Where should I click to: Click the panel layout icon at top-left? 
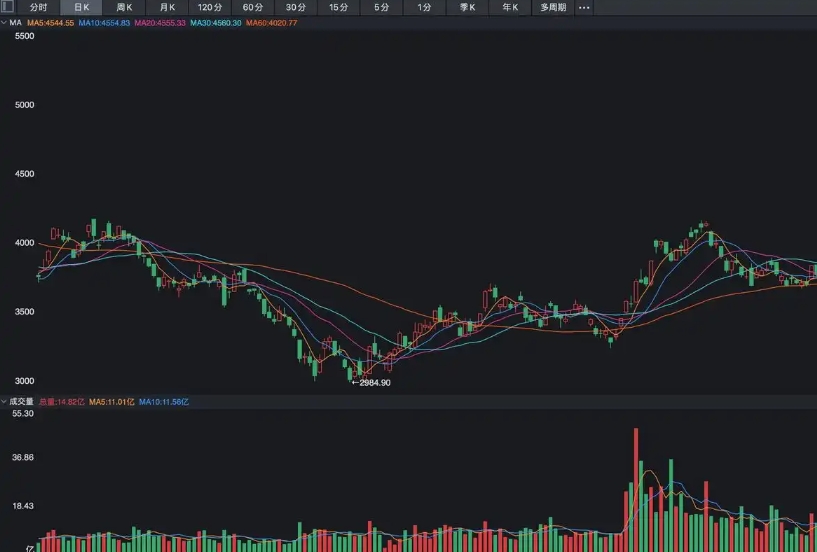[x=8, y=7]
